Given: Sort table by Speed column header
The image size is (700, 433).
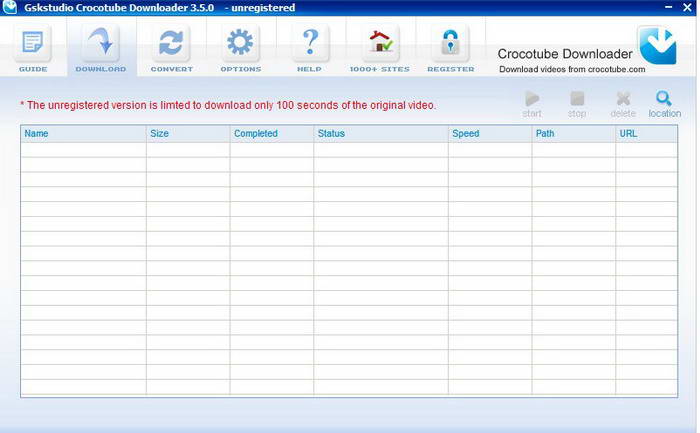Looking at the screenshot, I should point(490,133).
